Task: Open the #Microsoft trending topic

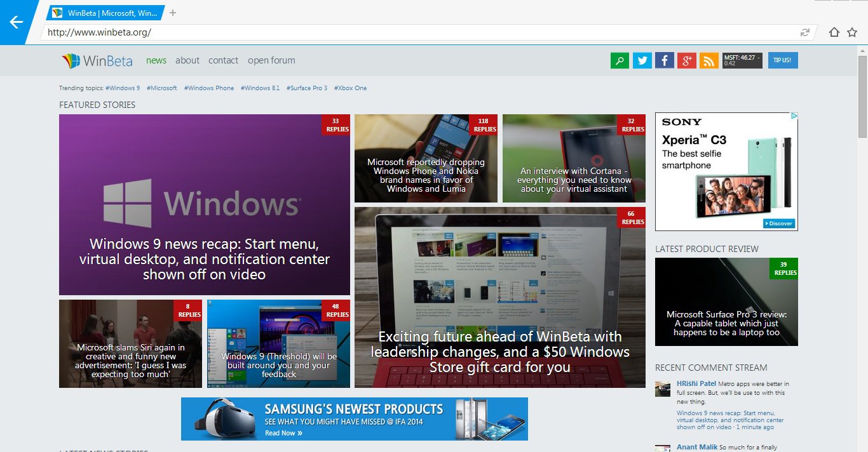Action: (161, 88)
